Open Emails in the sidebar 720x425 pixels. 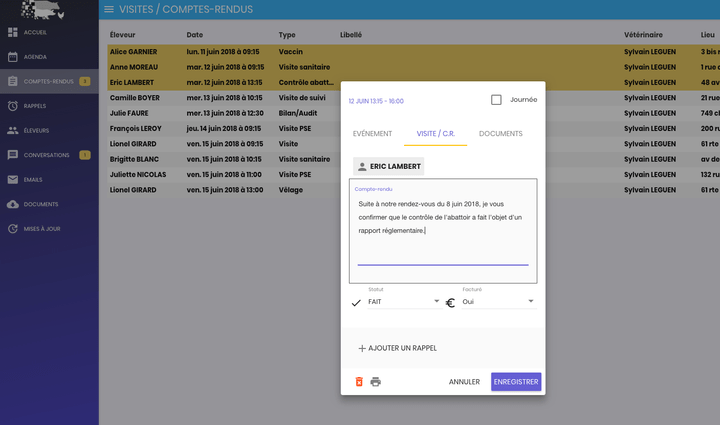tap(33, 179)
